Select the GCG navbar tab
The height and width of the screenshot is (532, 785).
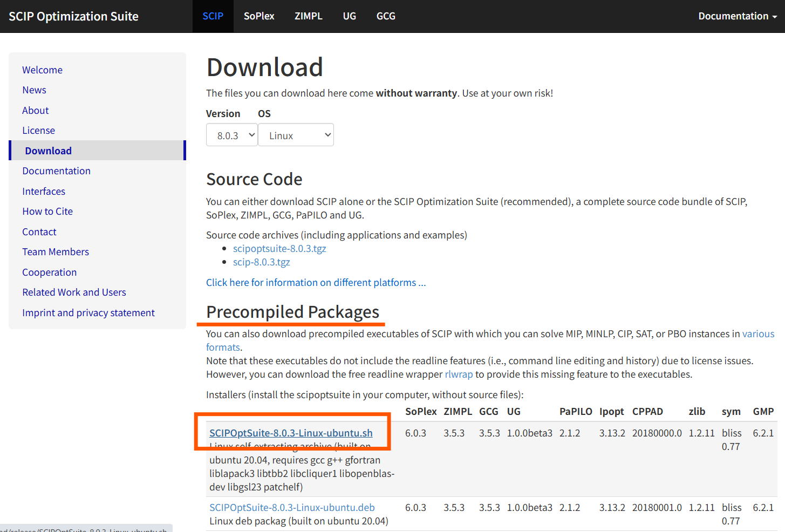[x=386, y=16]
